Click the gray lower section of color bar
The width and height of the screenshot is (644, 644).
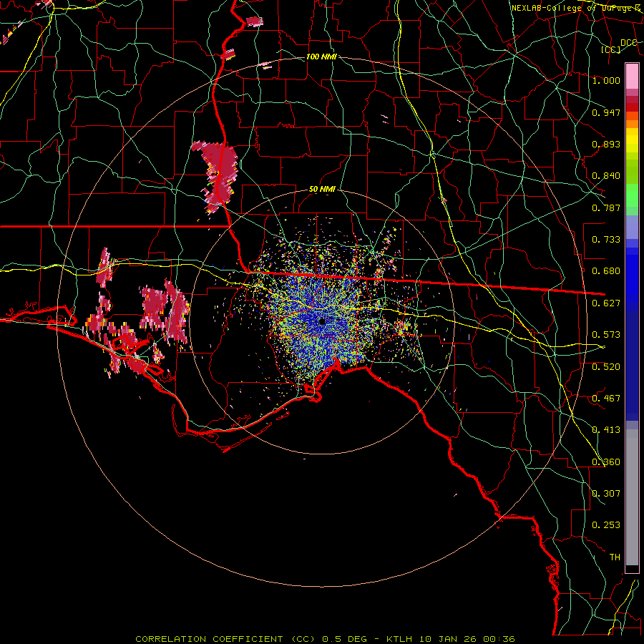click(x=632, y=497)
